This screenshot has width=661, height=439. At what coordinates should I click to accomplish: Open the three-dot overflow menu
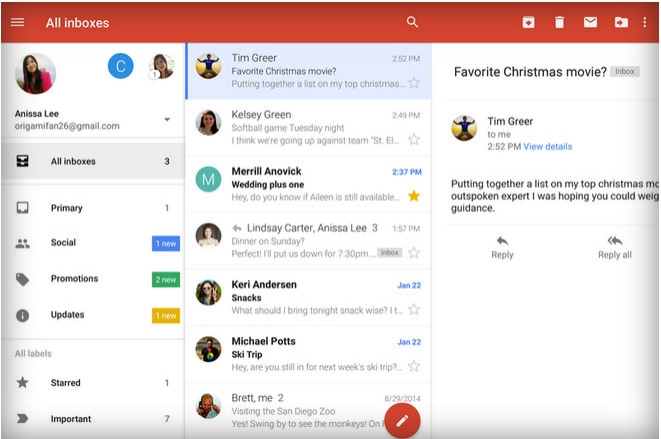[x=645, y=22]
